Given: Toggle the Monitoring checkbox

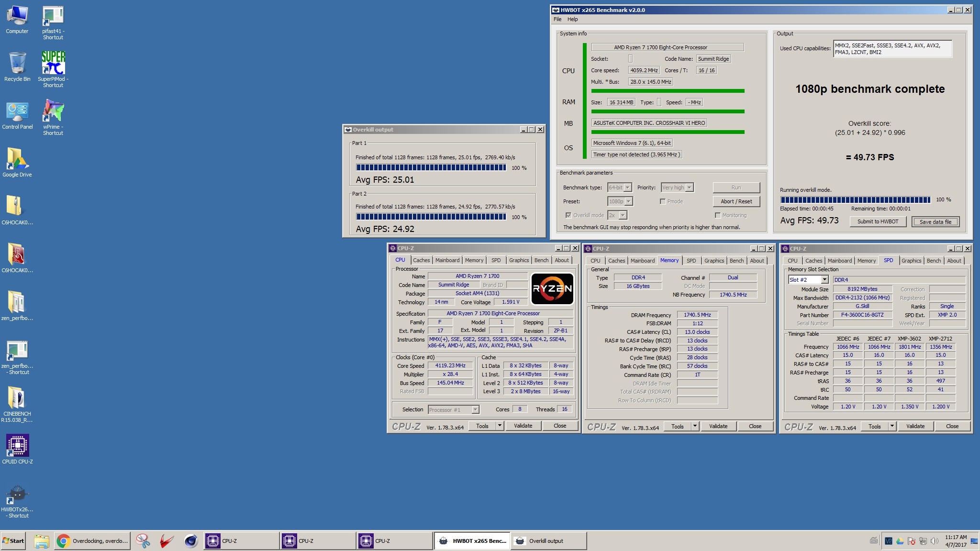Looking at the screenshot, I should (x=718, y=215).
